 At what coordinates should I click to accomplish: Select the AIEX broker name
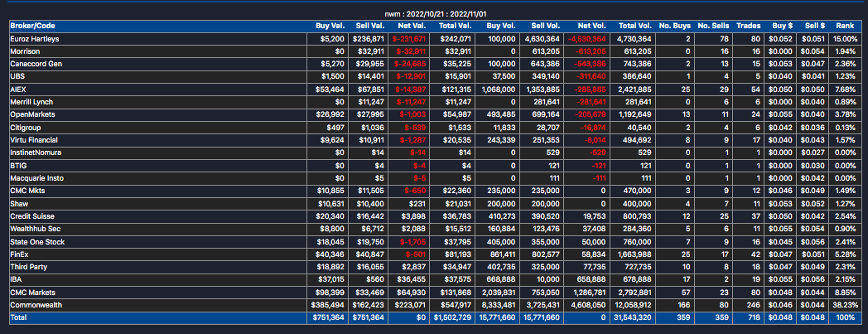click(x=19, y=90)
